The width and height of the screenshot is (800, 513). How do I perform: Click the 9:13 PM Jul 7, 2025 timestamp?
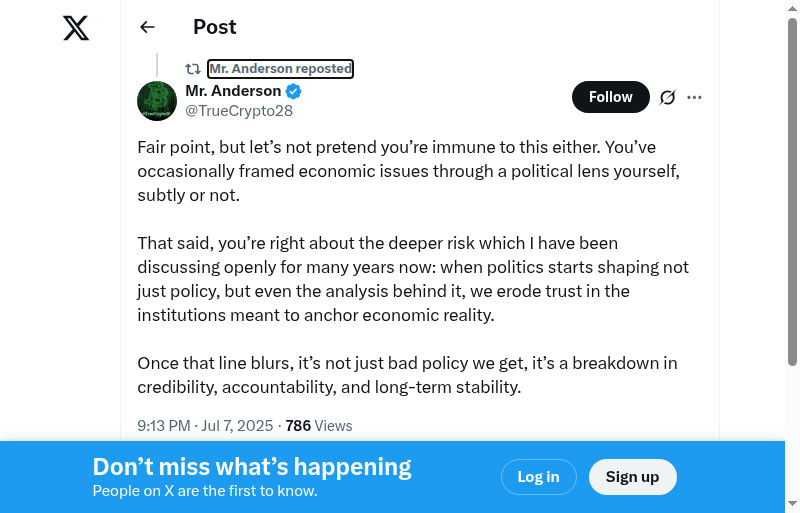[x=205, y=425]
